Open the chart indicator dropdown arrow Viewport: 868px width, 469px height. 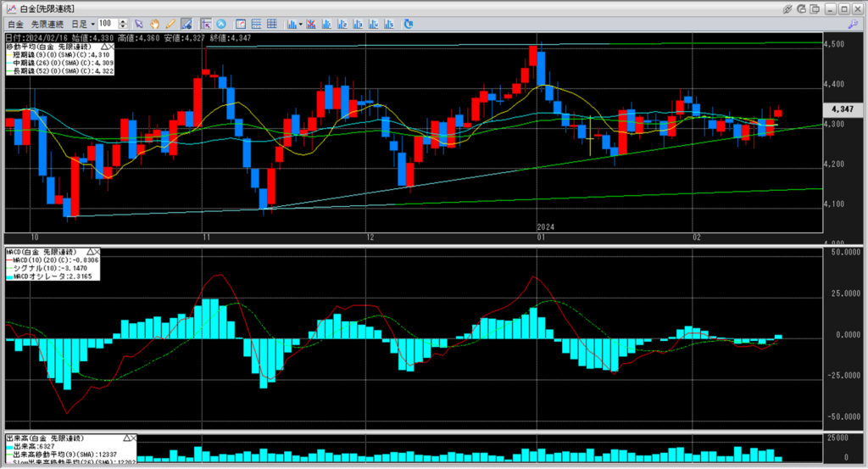[x=301, y=24]
